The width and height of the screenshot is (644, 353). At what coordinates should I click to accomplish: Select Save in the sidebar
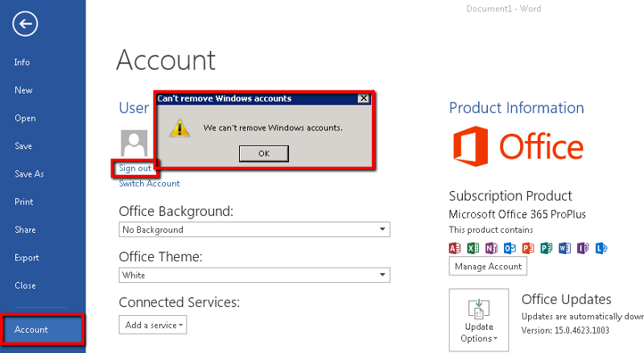23,146
